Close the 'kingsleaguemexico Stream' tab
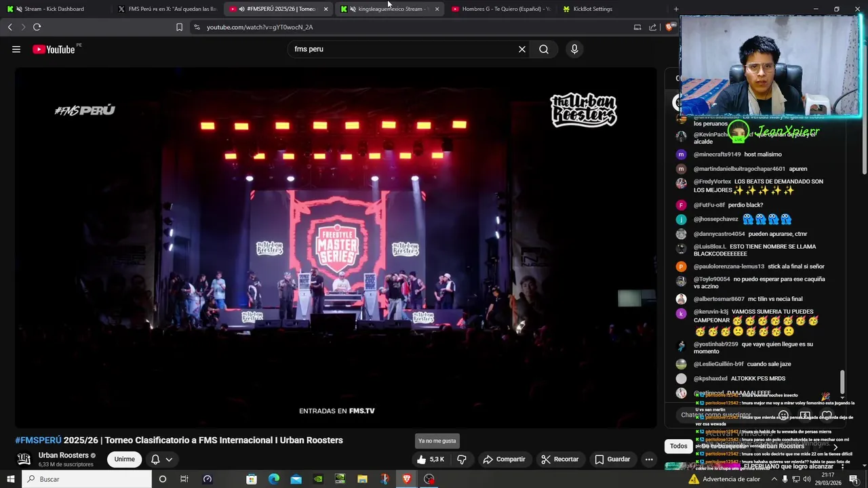This screenshot has height=488, width=868. point(437,9)
